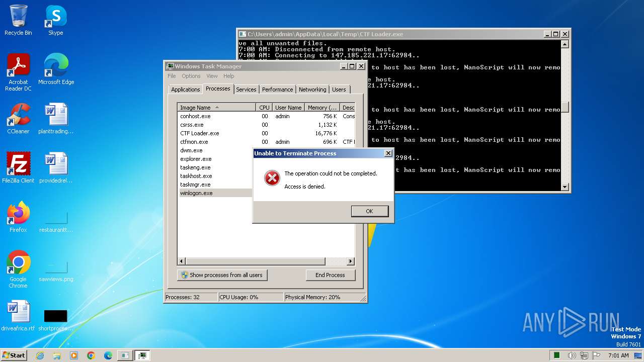The width and height of the screenshot is (644, 362).
Task: Select ctfmon.exe process row
Action: click(x=267, y=142)
